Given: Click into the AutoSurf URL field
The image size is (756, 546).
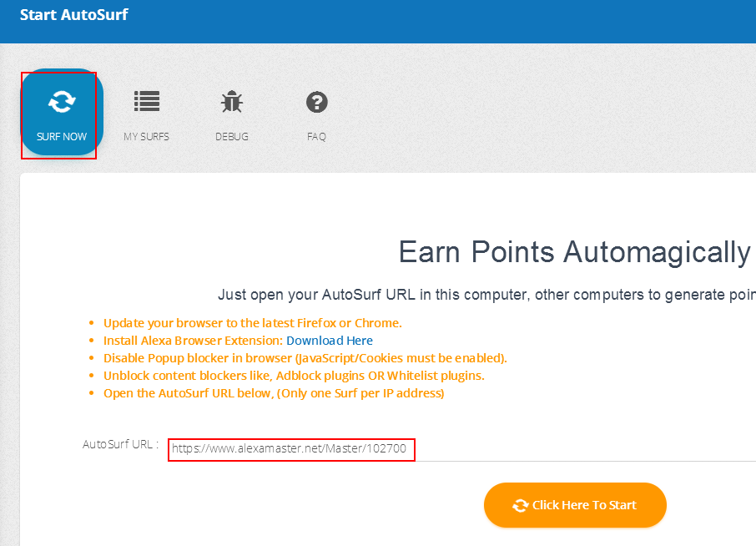Looking at the screenshot, I should click(x=463, y=449).
